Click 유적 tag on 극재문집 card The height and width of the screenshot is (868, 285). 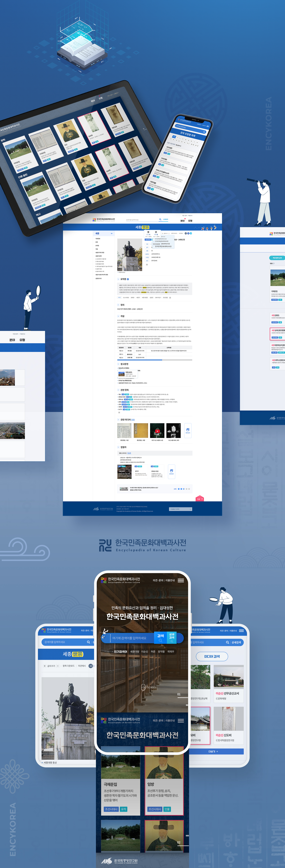[124, 809]
